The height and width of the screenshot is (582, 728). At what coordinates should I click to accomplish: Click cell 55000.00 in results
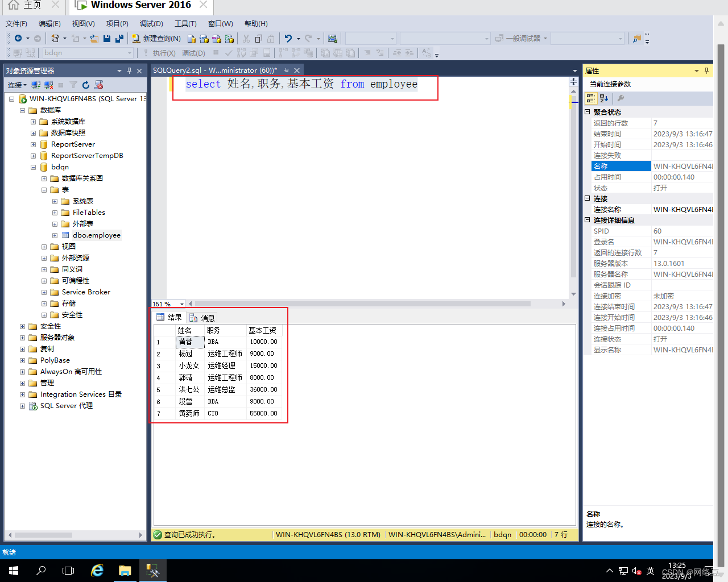pyautogui.click(x=264, y=413)
